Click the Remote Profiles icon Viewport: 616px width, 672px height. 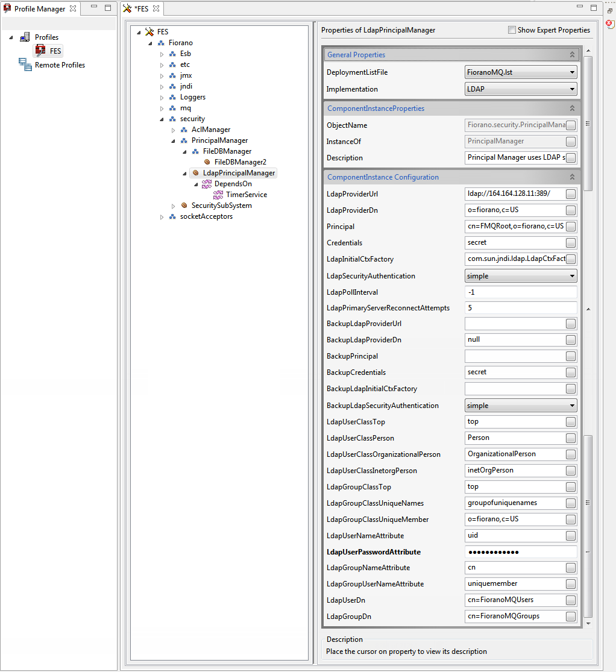[25, 64]
